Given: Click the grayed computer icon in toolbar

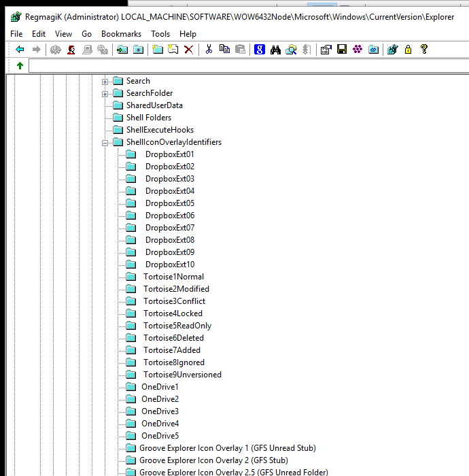Looking at the screenshot, I should click(x=88, y=50).
